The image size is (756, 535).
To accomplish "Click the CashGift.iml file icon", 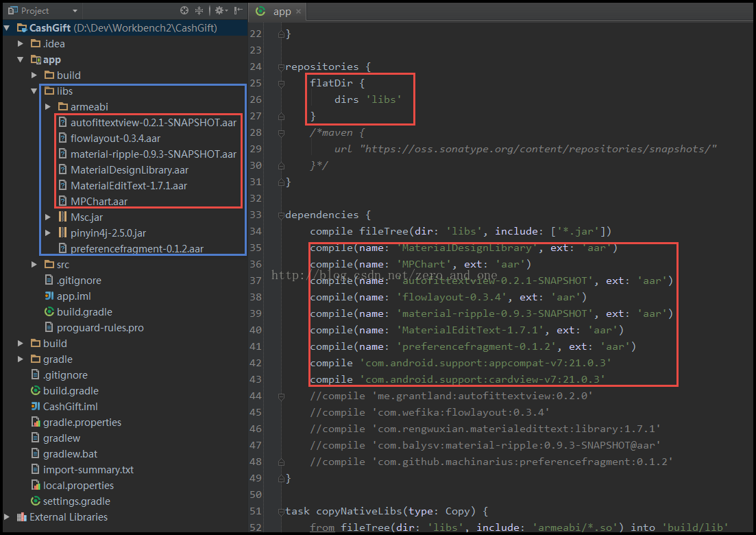I will 36,406.
